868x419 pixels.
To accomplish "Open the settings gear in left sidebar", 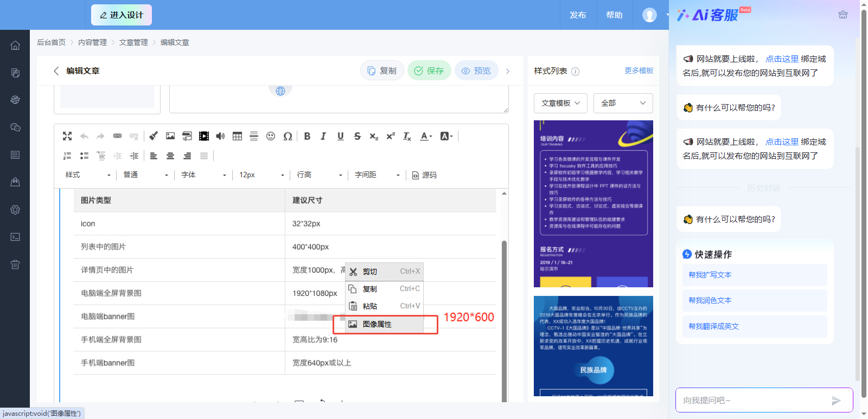I will click(15, 210).
